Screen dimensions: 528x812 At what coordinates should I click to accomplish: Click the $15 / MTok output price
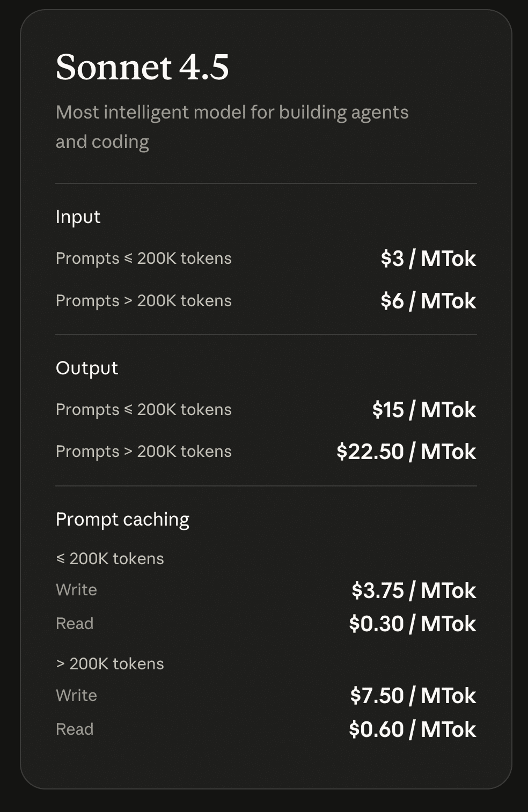tap(423, 410)
